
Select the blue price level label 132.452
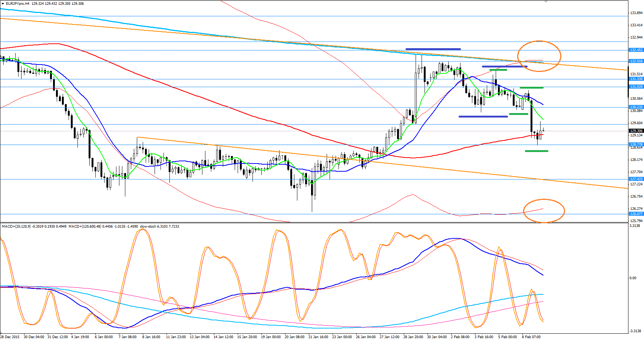pyautogui.click(x=636, y=50)
